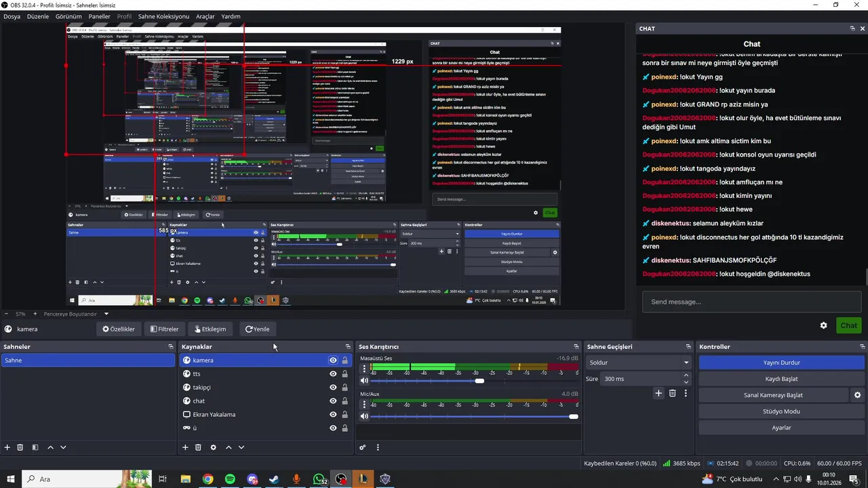Screen dimensions: 868x488
Task: Hide takipçi source eye icon
Action: [333, 388]
